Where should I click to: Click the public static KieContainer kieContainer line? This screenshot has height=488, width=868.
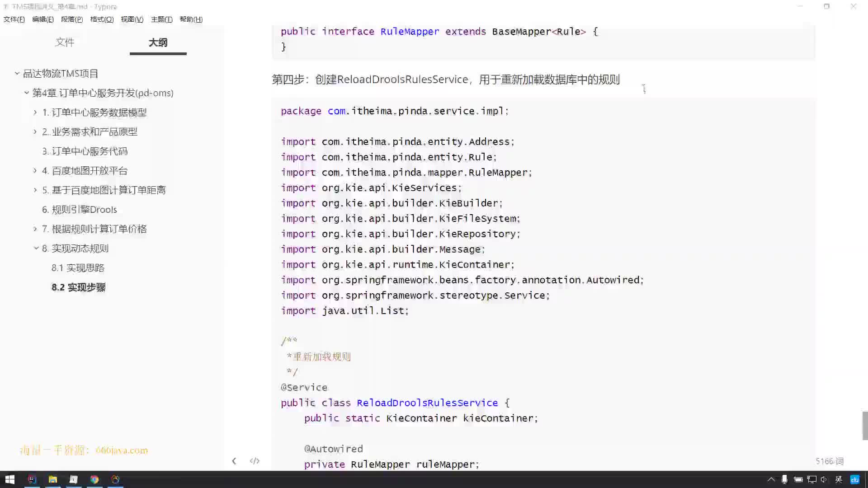421,418
